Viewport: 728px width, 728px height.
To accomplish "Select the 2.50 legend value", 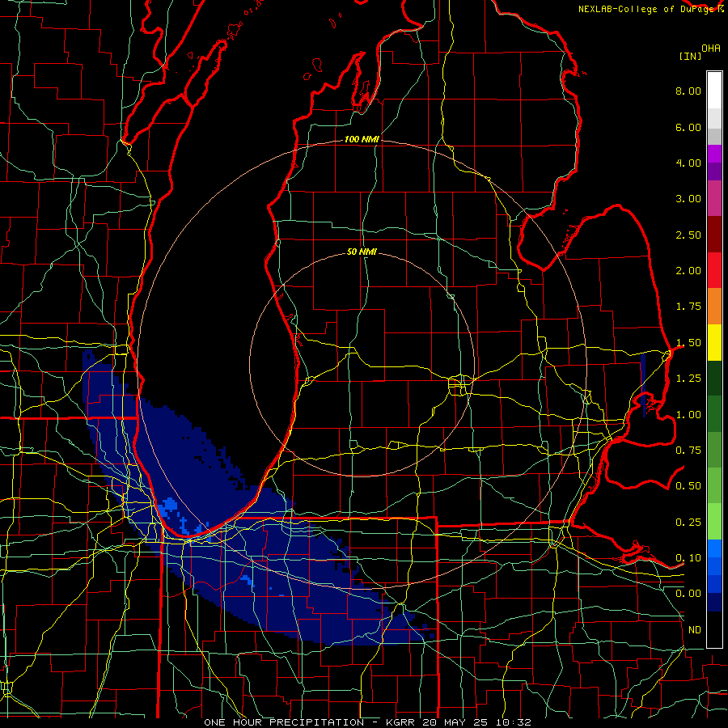I will tap(688, 235).
